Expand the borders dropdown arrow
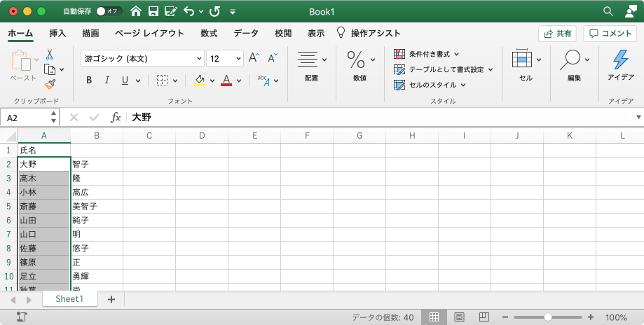 point(175,81)
